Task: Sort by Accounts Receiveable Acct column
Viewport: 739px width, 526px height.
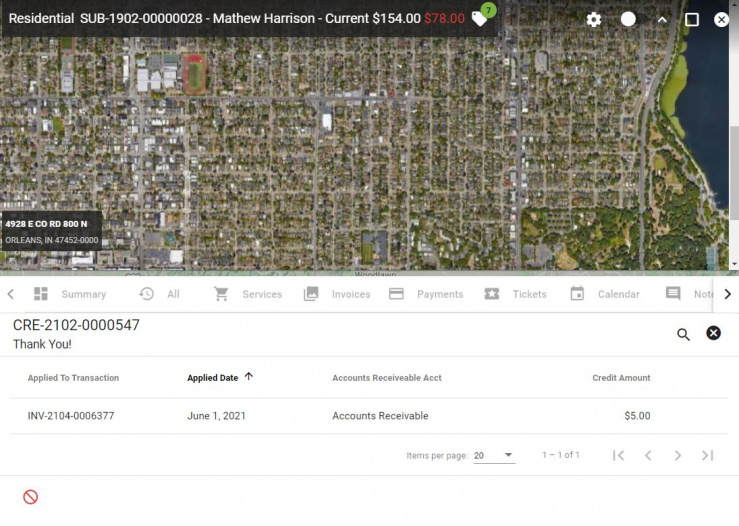Action: 386,378
